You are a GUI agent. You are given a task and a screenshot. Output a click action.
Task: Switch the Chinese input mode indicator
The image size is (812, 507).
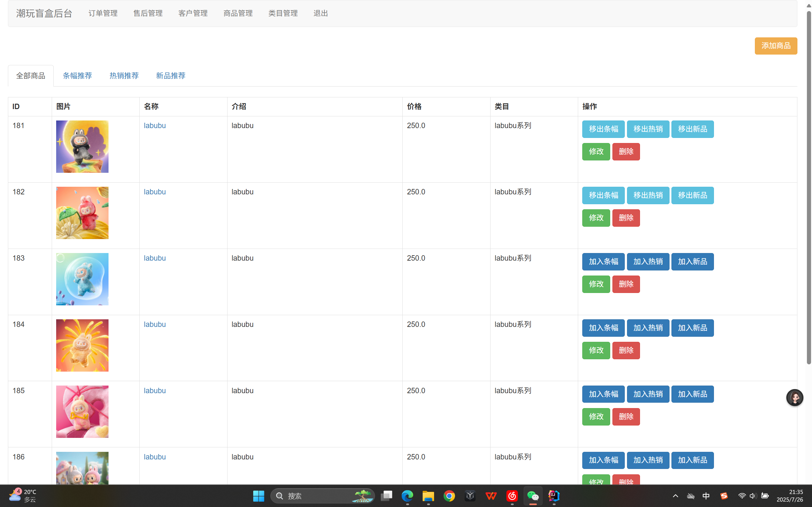click(x=706, y=496)
